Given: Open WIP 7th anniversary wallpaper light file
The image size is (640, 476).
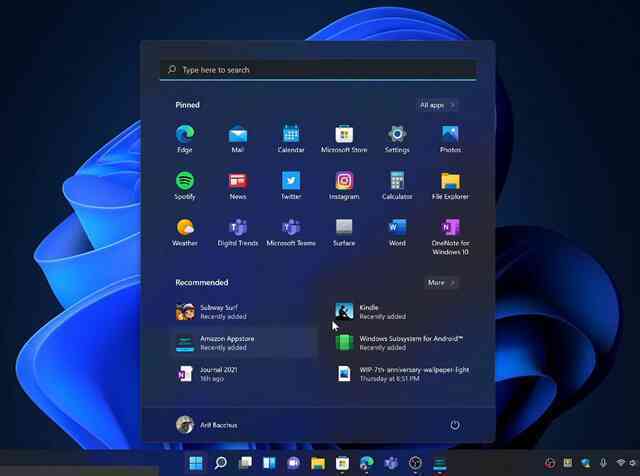Looking at the screenshot, I should [404, 374].
